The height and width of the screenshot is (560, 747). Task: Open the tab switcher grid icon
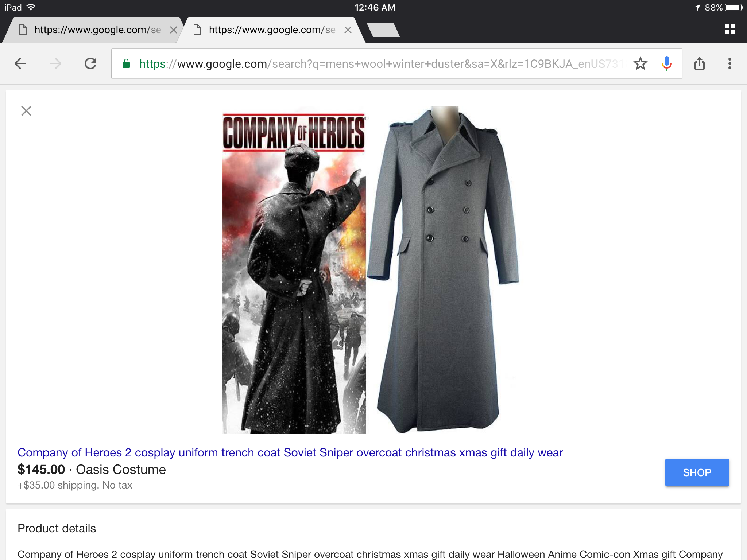tap(730, 29)
